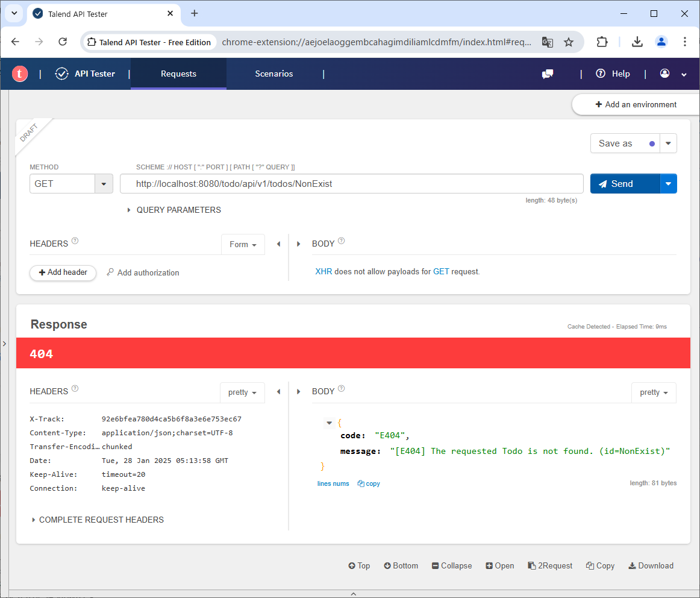Select the Requests tab
The image size is (700, 598).
(x=178, y=74)
